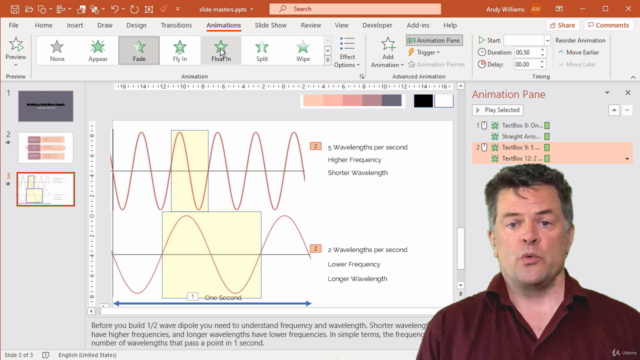Close the Animation Pane
Viewport: 640px width, 360px height.
pos(628,93)
